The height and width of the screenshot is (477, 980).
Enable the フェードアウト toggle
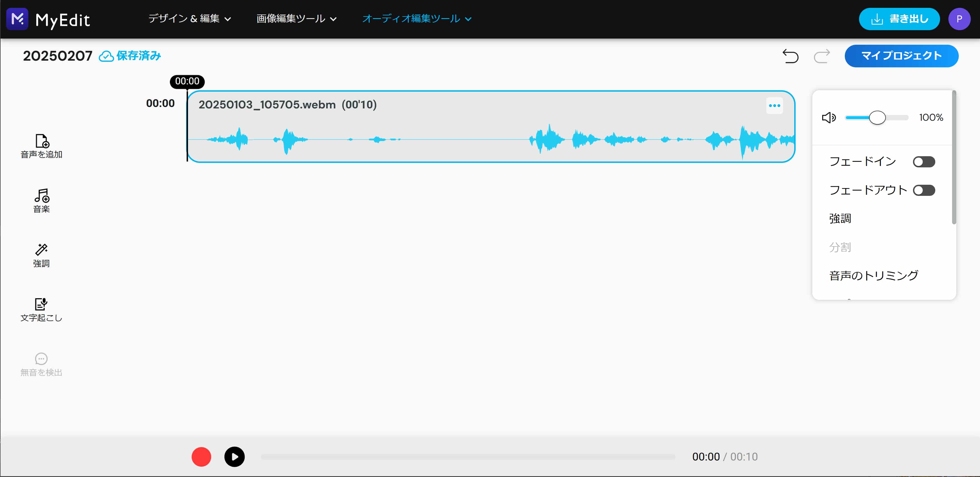924,190
